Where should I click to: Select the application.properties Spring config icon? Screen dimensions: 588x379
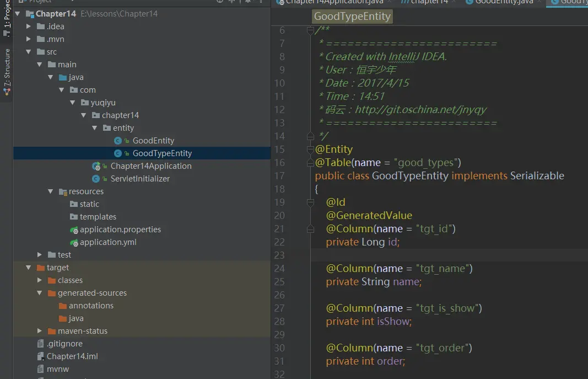74,229
